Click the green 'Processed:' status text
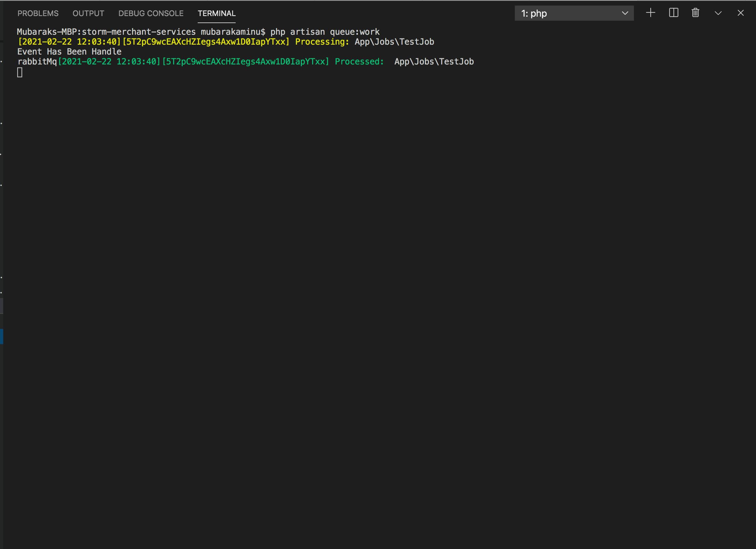This screenshot has height=549, width=756. 359,62
